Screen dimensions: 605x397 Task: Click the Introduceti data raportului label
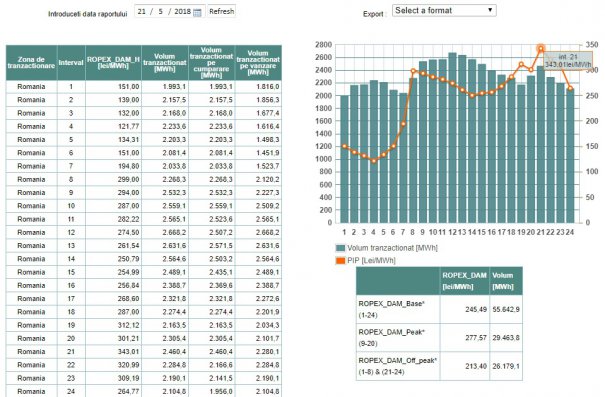point(88,14)
